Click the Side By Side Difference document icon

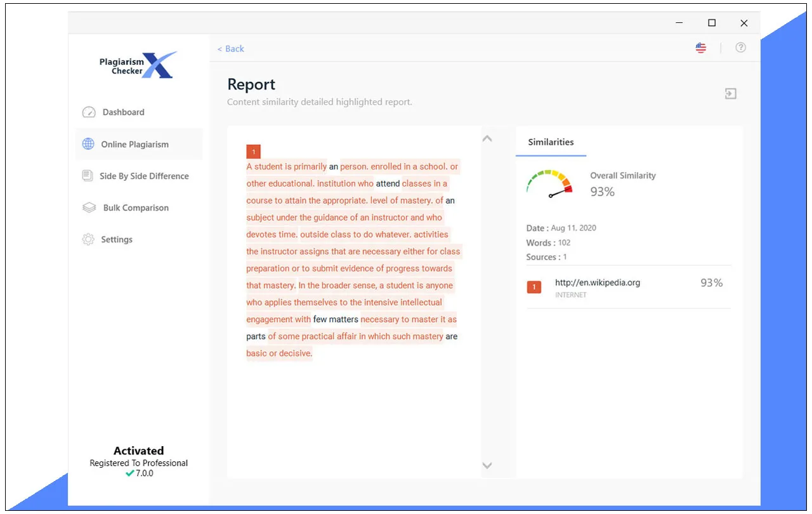[x=88, y=176]
